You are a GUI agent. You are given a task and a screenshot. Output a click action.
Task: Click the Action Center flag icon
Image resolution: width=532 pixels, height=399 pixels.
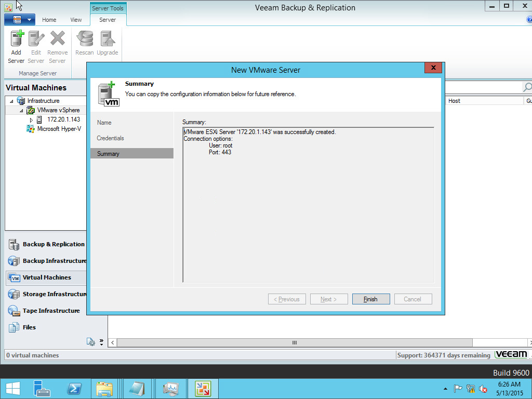pos(458,389)
